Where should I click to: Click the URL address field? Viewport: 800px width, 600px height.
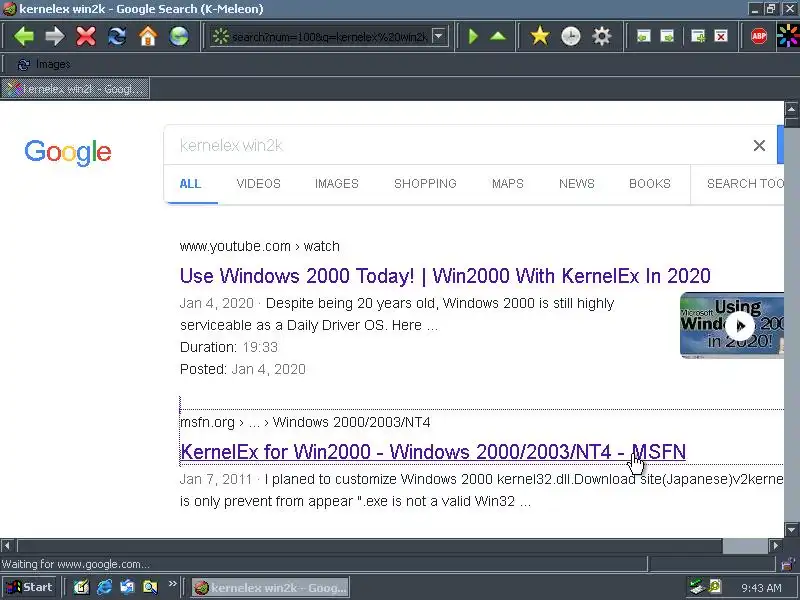pyautogui.click(x=329, y=37)
